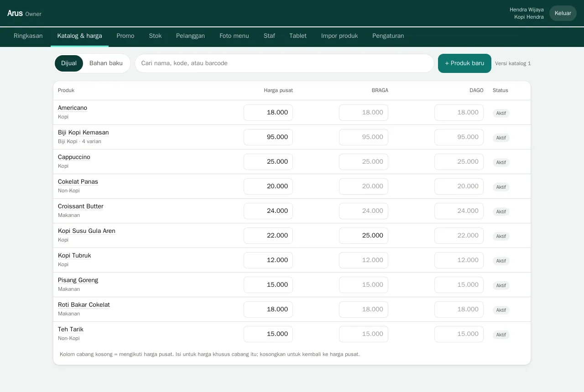
Task: Focus the product search field
Action: coord(284,63)
